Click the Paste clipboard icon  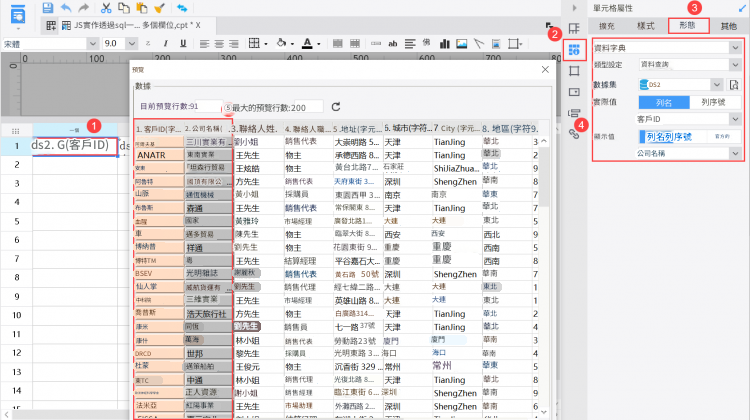[142, 8]
